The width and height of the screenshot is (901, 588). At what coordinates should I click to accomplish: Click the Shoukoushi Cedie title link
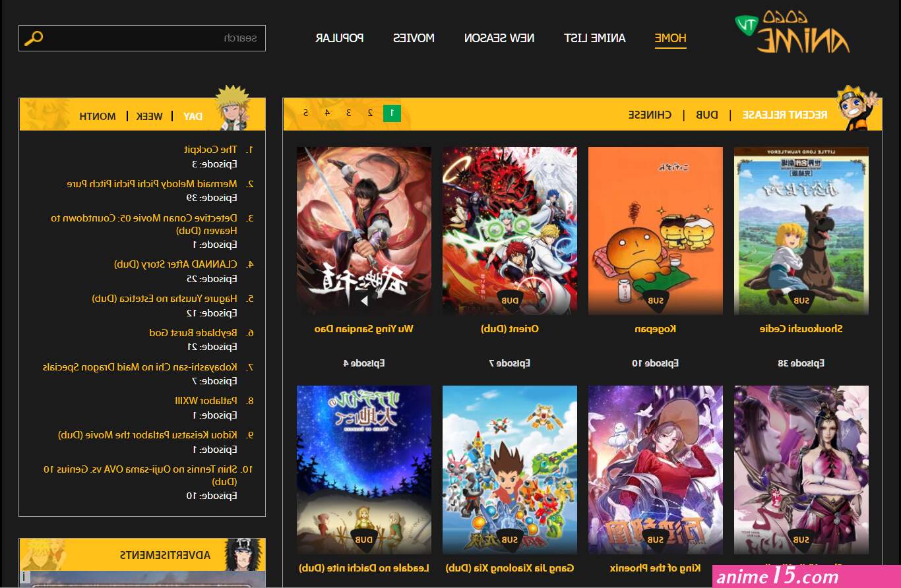[x=801, y=328]
